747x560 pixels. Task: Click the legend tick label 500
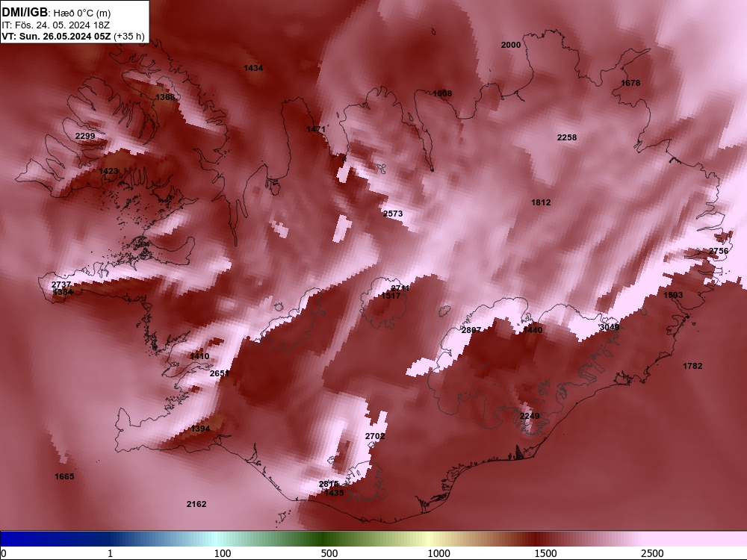coord(329,553)
